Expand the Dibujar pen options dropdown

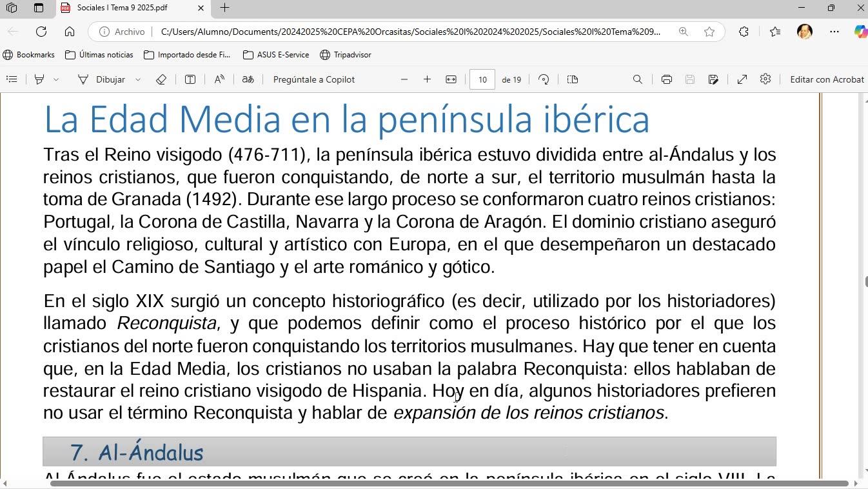pyautogui.click(x=137, y=79)
